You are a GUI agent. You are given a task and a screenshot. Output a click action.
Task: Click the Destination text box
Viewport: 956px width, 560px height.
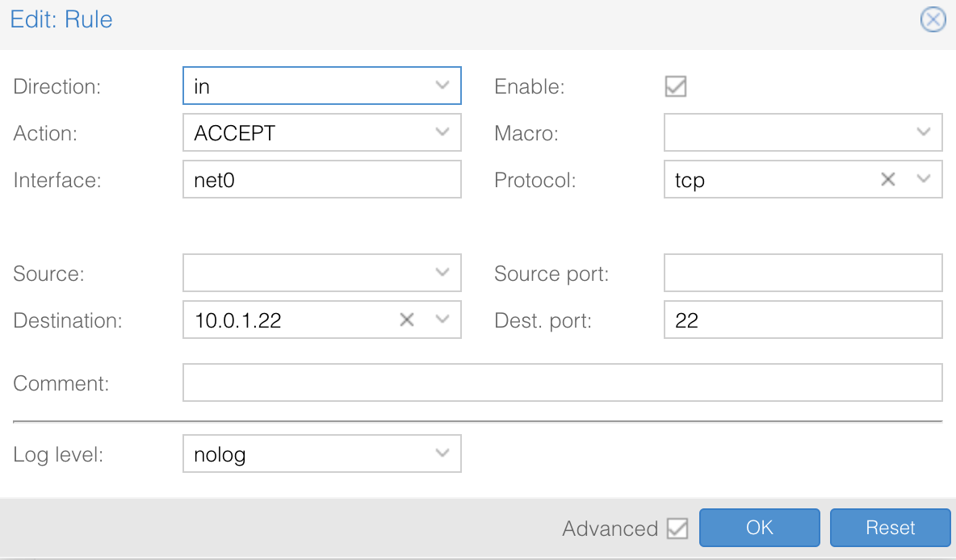(x=291, y=320)
